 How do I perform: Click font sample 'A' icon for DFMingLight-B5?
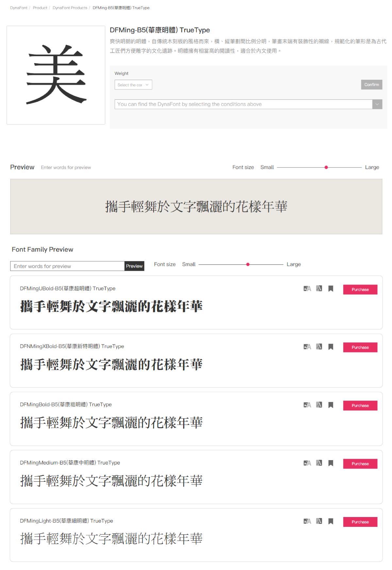tap(319, 521)
